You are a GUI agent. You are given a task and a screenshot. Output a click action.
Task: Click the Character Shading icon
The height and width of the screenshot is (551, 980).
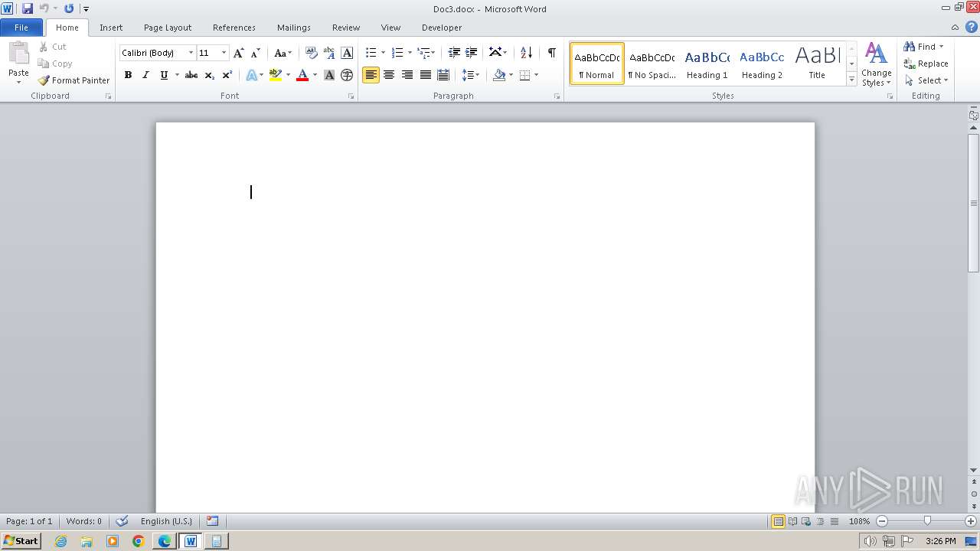329,75
